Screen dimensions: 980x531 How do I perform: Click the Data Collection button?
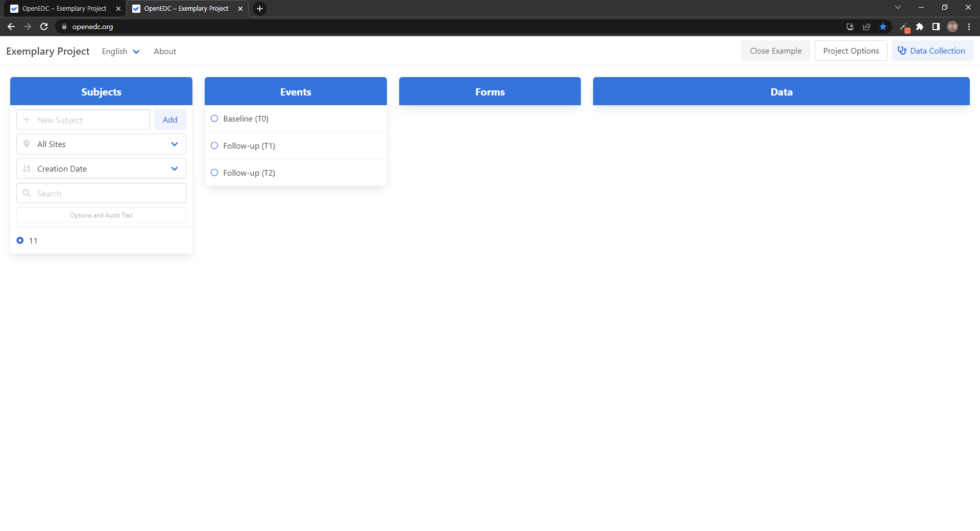pos(933,51)
